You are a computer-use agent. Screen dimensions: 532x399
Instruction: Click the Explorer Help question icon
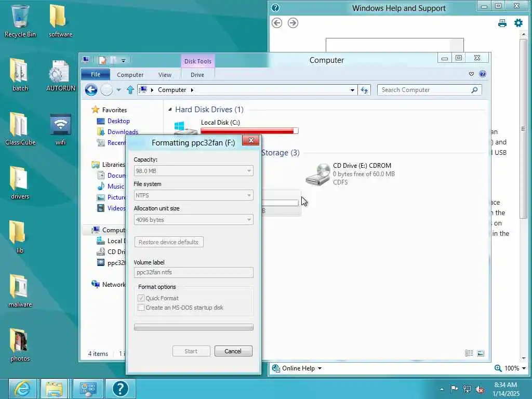483,74
